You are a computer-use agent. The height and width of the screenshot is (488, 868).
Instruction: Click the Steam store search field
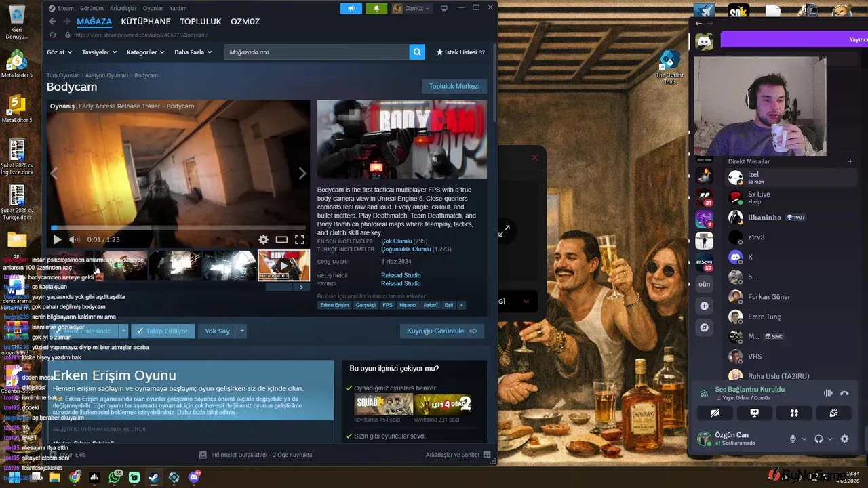[317, 52]
